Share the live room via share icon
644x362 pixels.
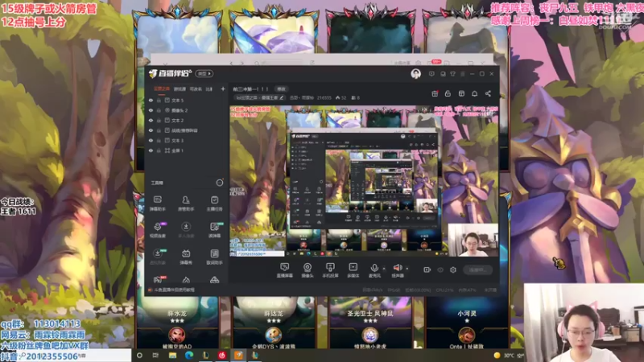point(488,93)
